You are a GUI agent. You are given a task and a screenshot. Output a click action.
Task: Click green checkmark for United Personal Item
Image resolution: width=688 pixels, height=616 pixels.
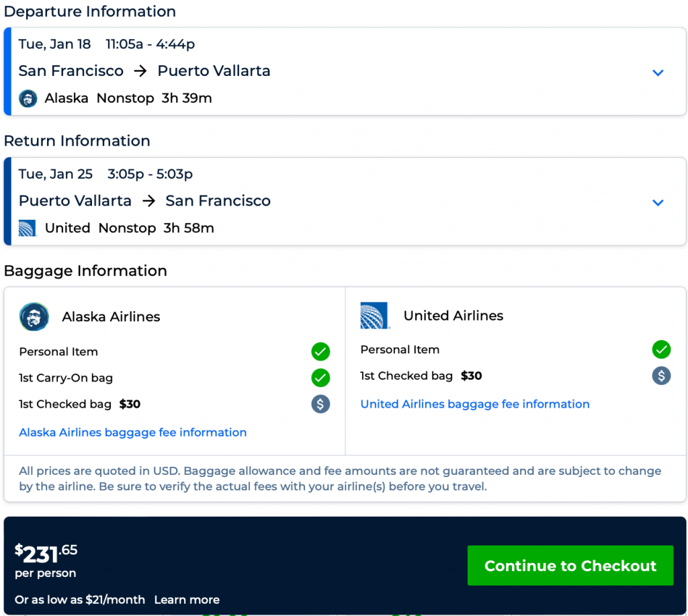pyautogui.click(x=661, y=349)
